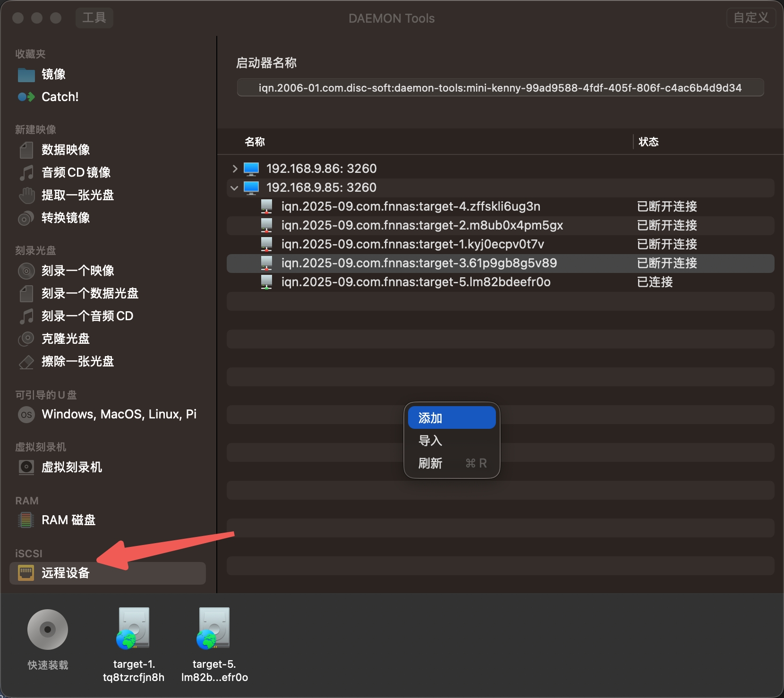Click the disconnected icon of target-4.zffskli6ug3n
Image resolution: width=784 pixels, height=698 pixels.
[x=267, y=206]
